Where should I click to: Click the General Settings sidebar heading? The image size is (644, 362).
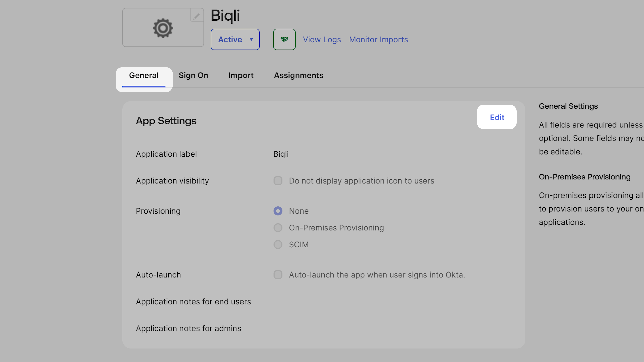point(568,106)
